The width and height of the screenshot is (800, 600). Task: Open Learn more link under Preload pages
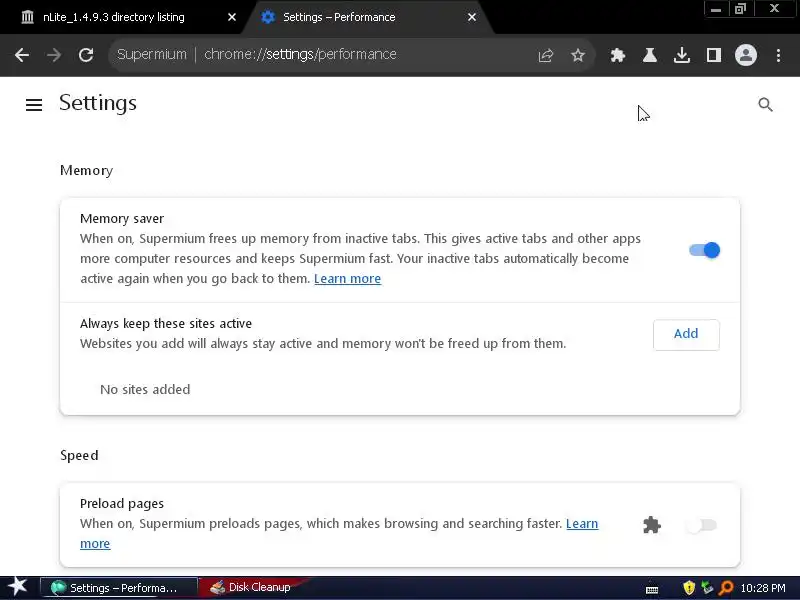(x=582, y=524)
